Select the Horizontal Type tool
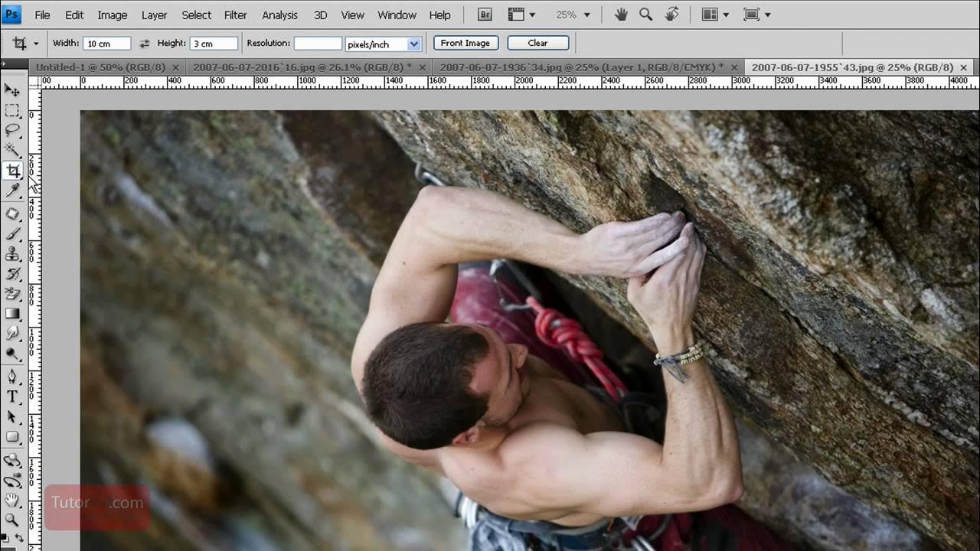 12,396
